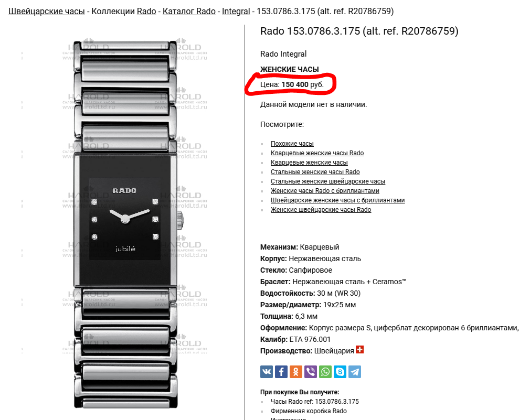Share via Telegram icon
This screenshot has width=519, height=420.
pos(355,372)
